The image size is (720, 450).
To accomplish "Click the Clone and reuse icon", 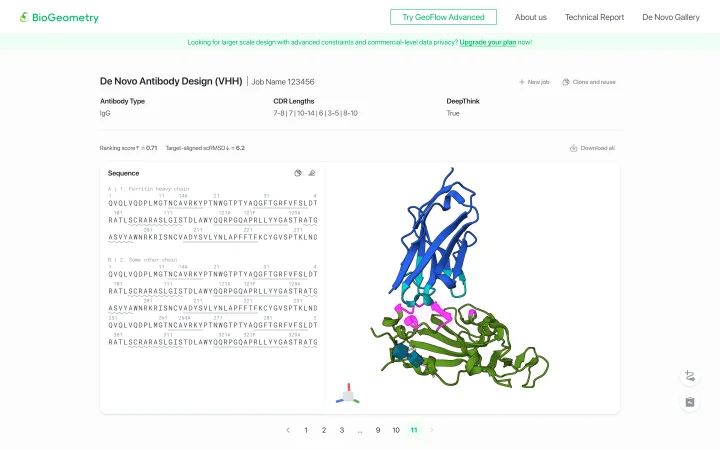I will [x=566, y=82].
